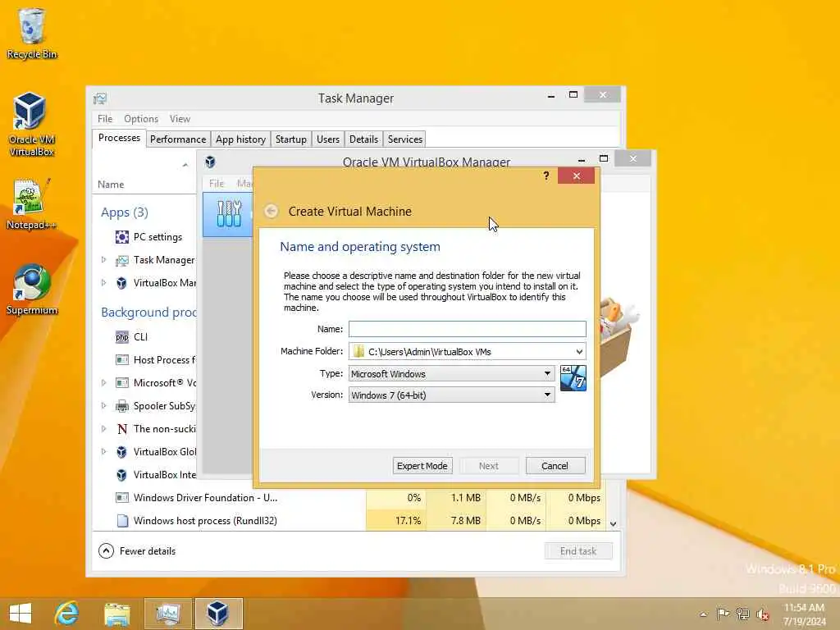Click the php CLI process icon
The width and height of the screenshot is (840, 630).
(122, 337)
